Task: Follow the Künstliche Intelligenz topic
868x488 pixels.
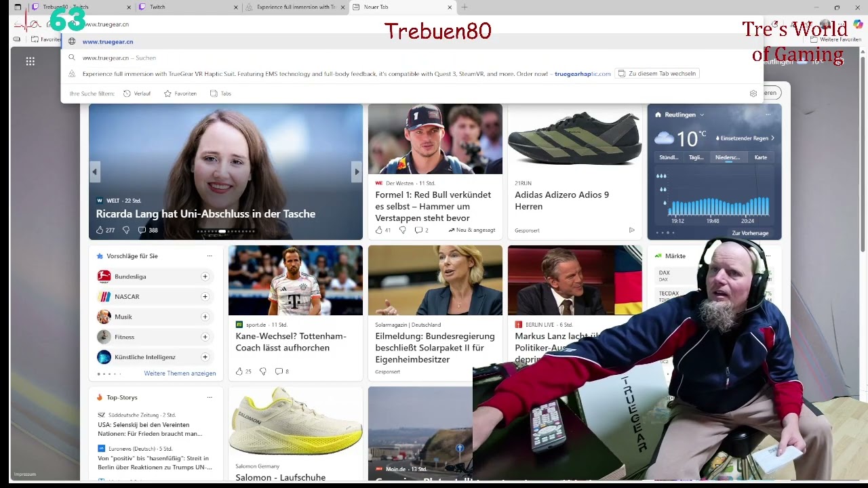Action: 205,357
